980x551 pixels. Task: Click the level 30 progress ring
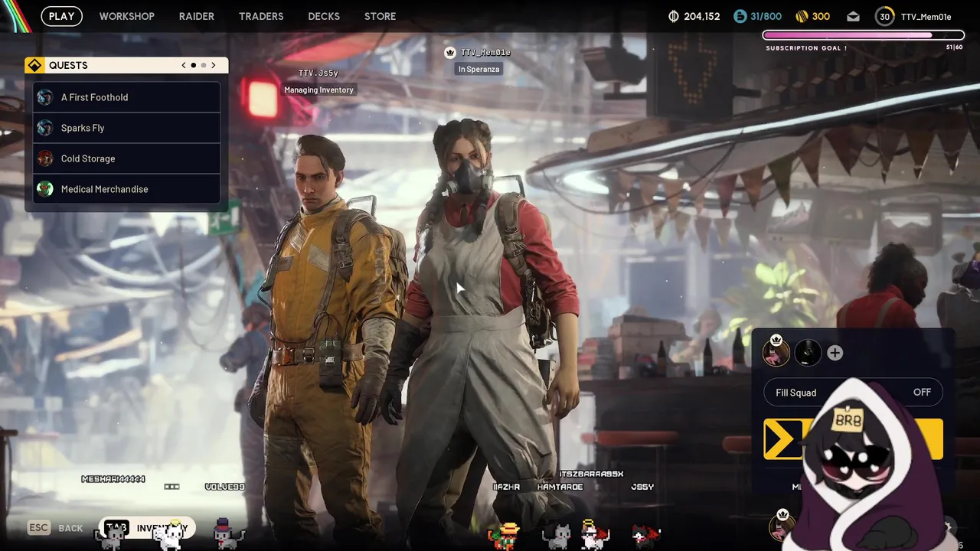coord(885,16)
